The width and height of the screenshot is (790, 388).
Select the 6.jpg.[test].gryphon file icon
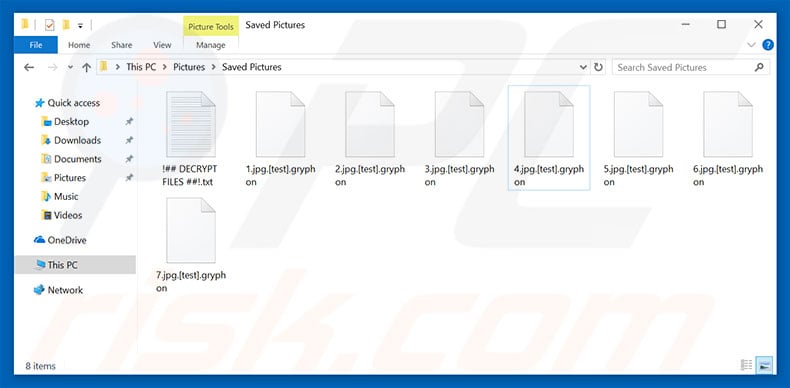[x=728, y=124]
